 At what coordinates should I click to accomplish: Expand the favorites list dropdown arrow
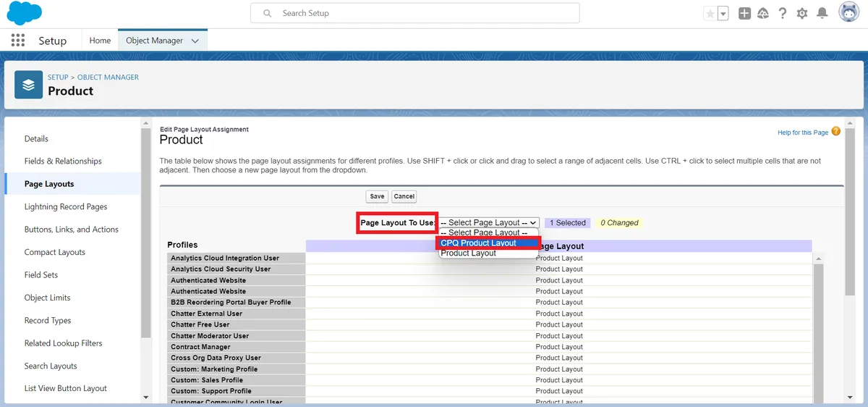tap(723, 14)
